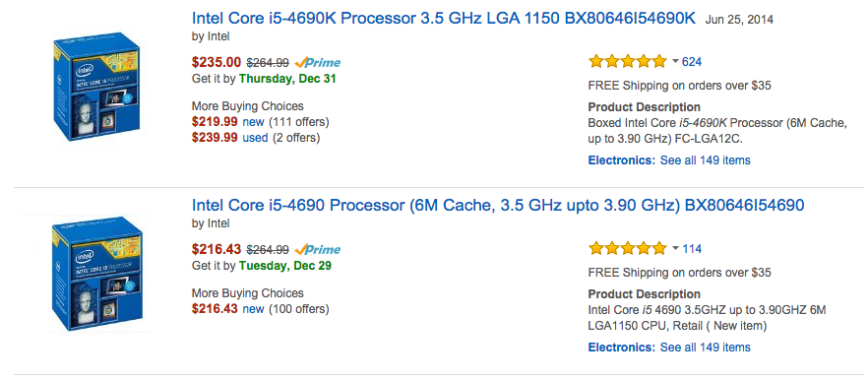868x380 pixels.
Task: Click the $216.43 price of the i5-4690
Action: (217, 249)
